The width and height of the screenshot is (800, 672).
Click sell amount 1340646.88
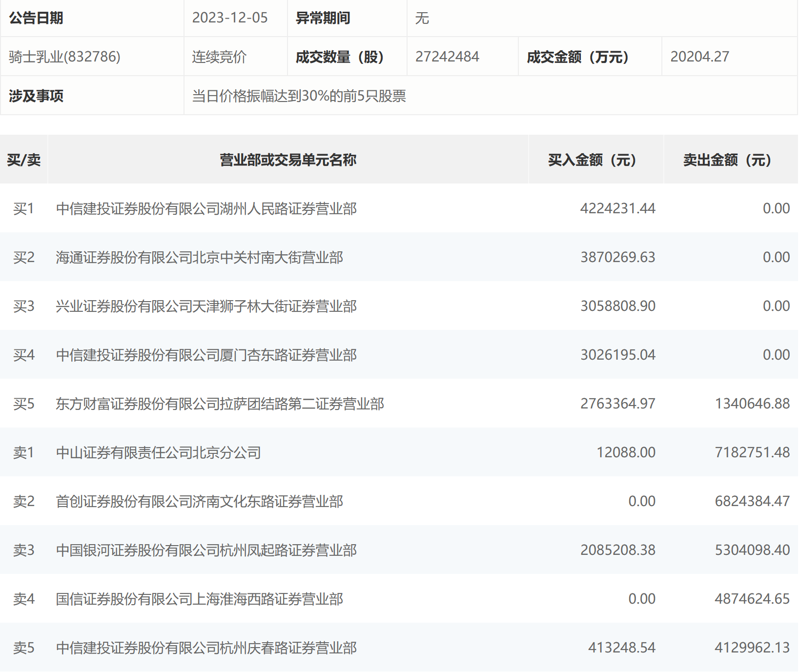coord(752,404)
